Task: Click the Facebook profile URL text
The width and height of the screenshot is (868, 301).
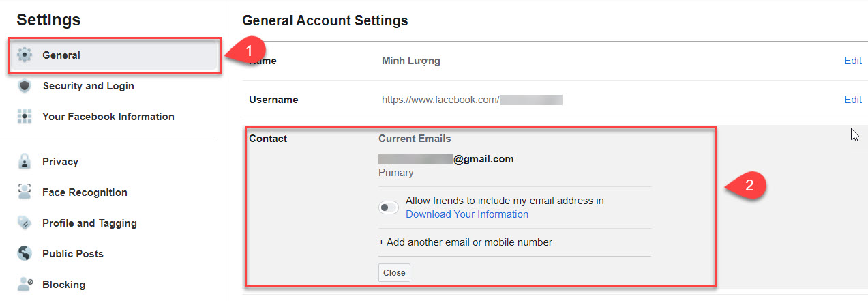Action: (x=472, y=100)
